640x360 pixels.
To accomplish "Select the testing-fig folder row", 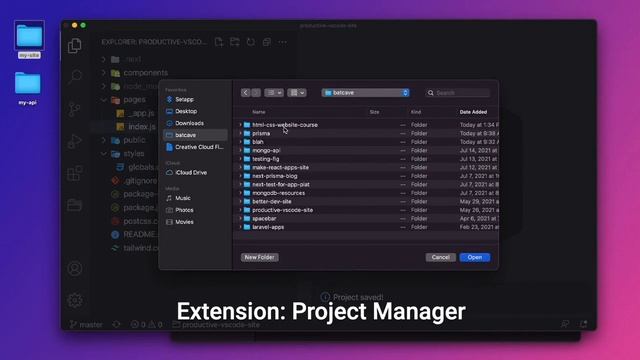I will point(367,159).
